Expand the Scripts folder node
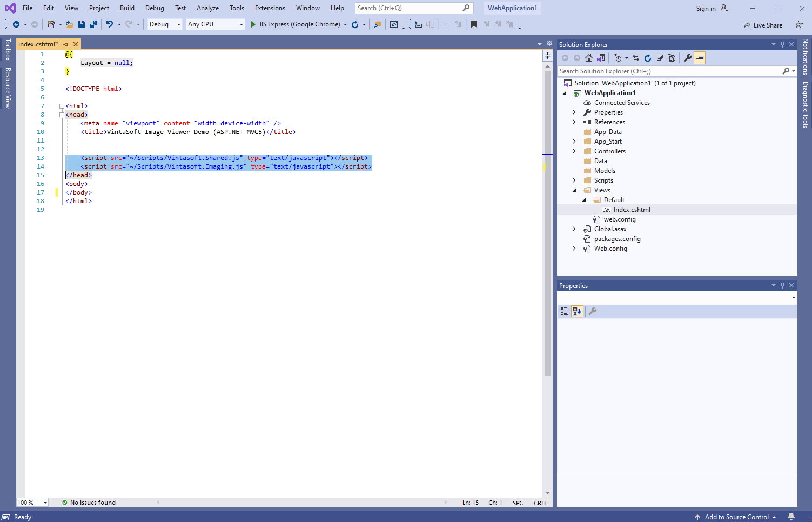The width and height of the screenshot is (812, 522). [574, 180]
